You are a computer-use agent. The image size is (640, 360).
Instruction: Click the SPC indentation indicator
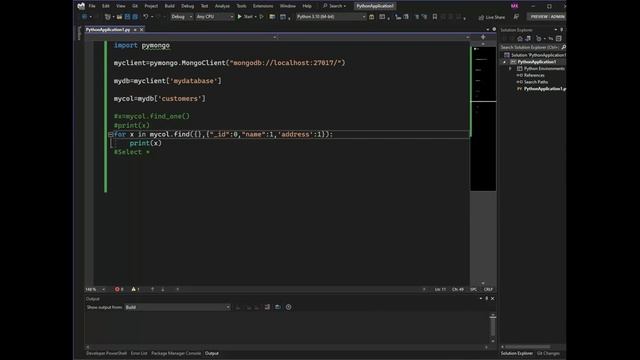pyautogui.click(x=473, y=289)
